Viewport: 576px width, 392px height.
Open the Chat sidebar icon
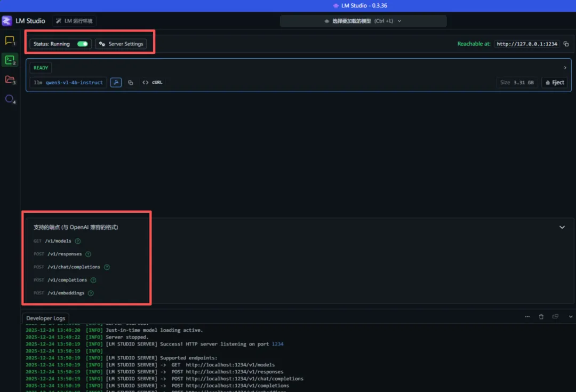click(x=10, y=40)
